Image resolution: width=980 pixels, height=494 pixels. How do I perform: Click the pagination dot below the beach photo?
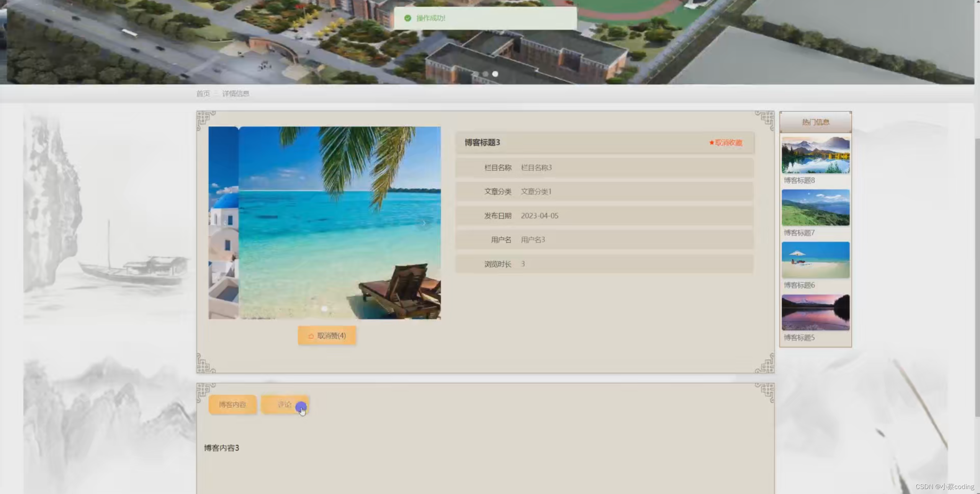[325, 308]
